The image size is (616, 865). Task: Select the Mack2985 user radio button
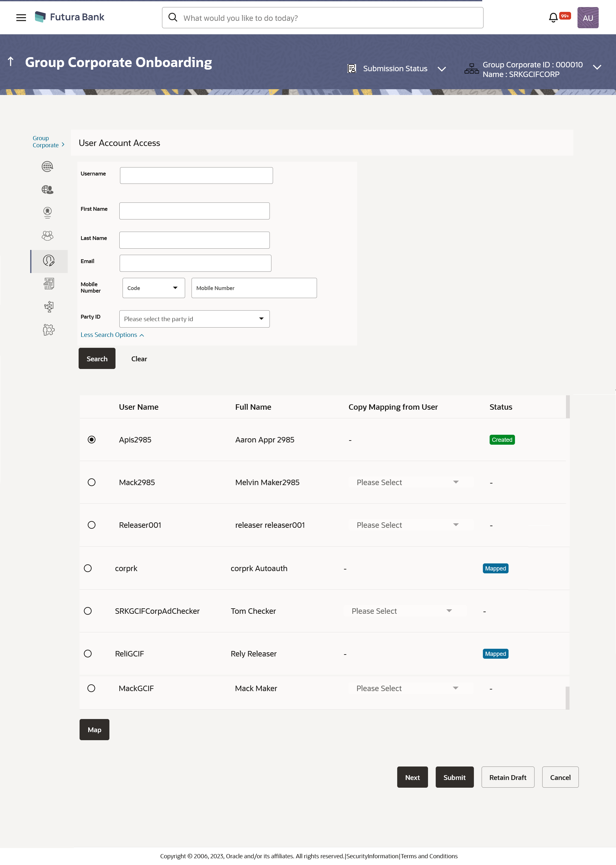coord(91,482)
